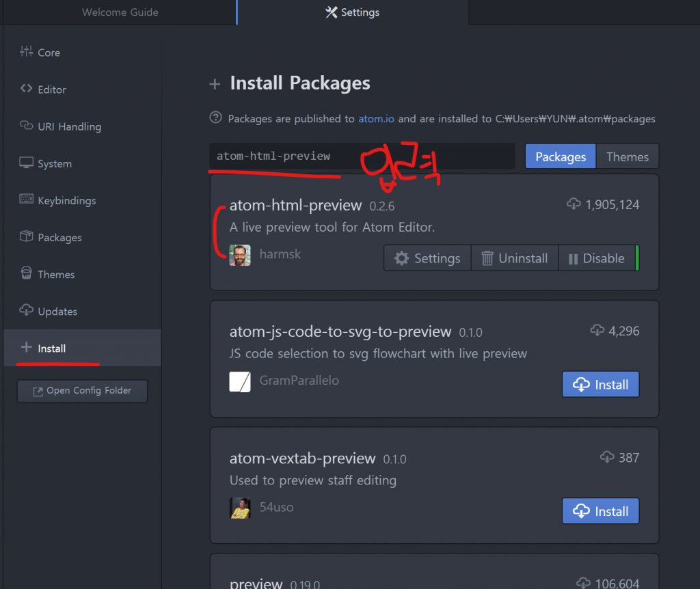Image resolution: width=700 pixels, height=589 pixels.
Task: Open the Editor settings panel
Action: coord(82,90)
